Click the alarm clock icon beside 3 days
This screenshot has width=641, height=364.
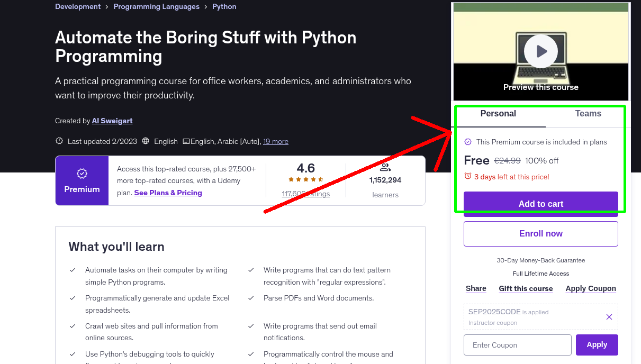[468, 176]
